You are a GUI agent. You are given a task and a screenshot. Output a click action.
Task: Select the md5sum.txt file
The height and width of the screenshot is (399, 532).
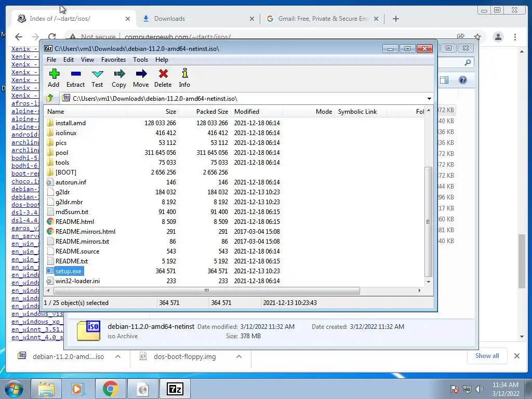click(72, 212)
